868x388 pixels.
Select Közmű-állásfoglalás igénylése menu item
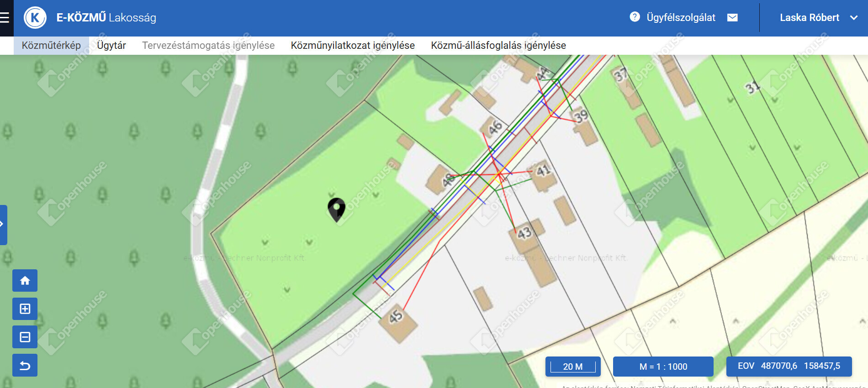(x=498, y=46)
